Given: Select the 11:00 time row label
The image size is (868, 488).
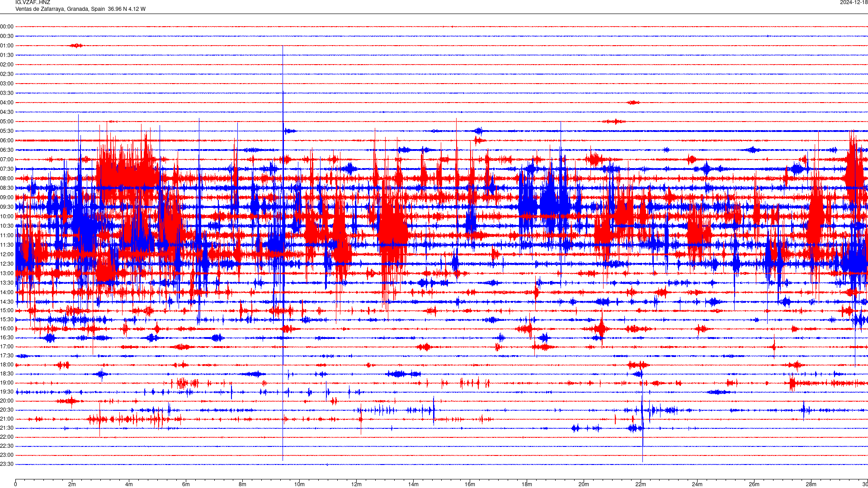Looking at the screenshot, I should 7,235.
